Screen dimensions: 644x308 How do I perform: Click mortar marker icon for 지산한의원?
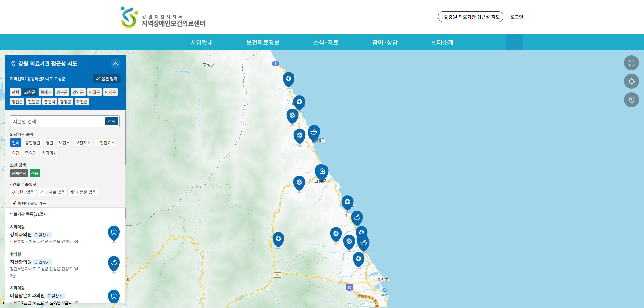(114, 263)
